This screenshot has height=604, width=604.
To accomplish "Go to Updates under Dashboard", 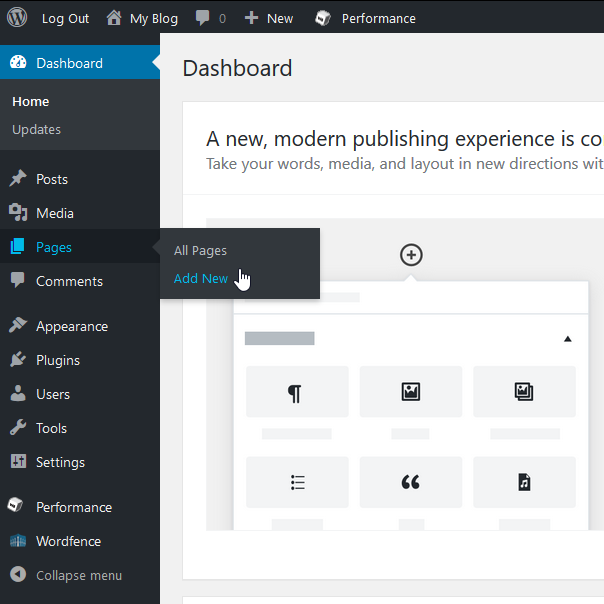I will tap(36, 129).
